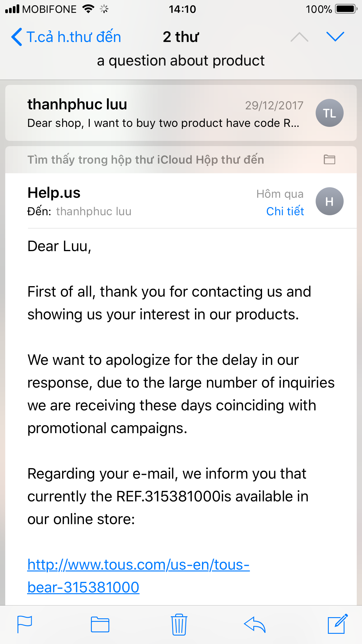The width and height of the screenshot is (362, 644).
Task: Go to next message with down chevron
Action: point(335,37)
